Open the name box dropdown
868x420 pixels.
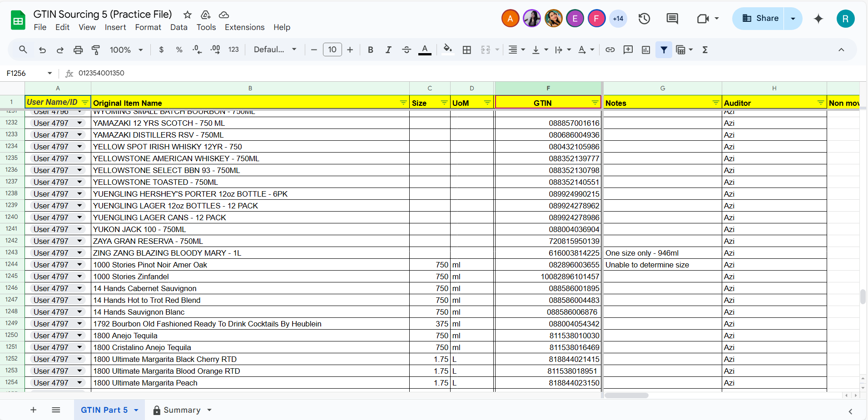(50, 73)
